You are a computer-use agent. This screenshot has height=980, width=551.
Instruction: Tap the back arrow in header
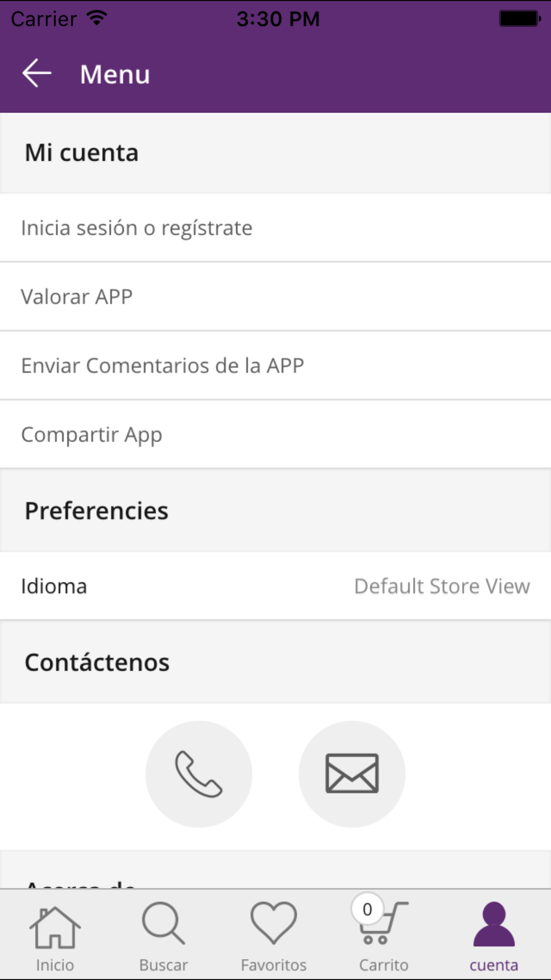point(37,73)
